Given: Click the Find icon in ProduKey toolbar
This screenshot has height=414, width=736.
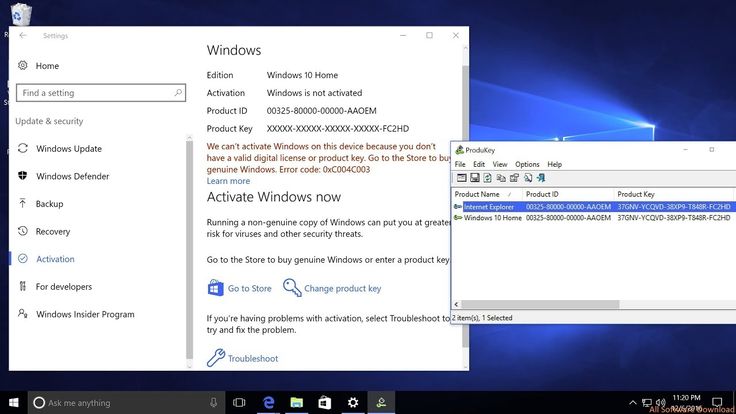Looking at the screenshot, I should point(528,178).
